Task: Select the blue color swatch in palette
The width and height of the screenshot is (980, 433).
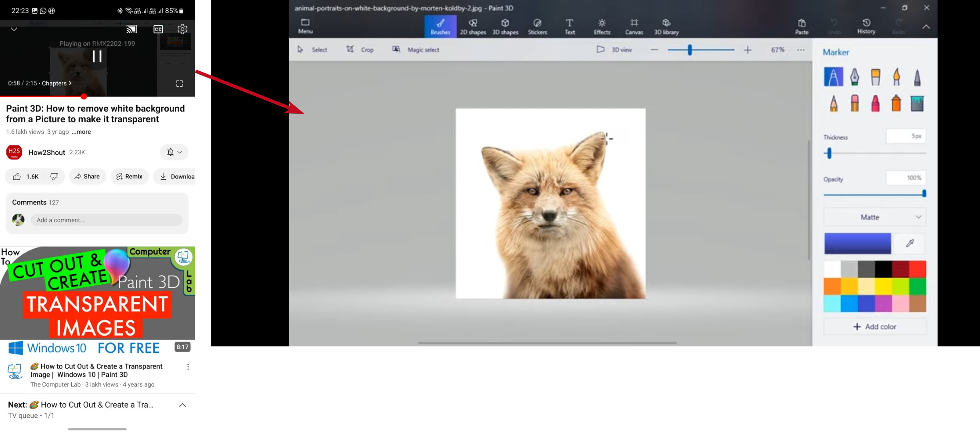Action: [851, 305]
